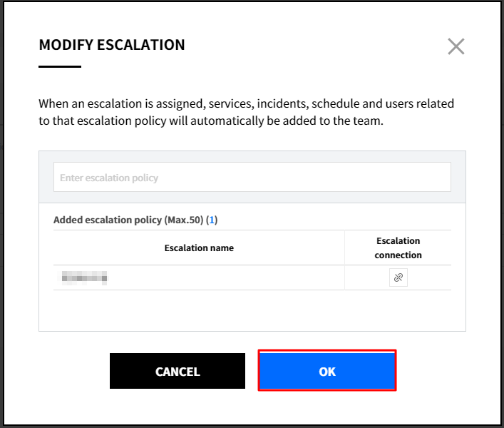The height and width of the screenshot is (428, 504).
Task: Click the MODIFY ESCALATION title text
Action: coord(112,45)
